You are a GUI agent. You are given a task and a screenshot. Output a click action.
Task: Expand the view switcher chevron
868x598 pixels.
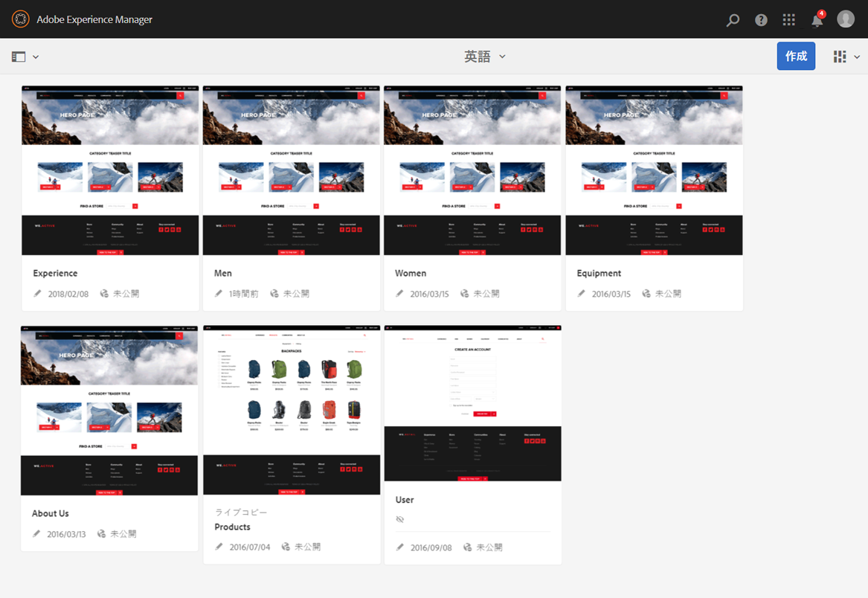click(857, 57)
